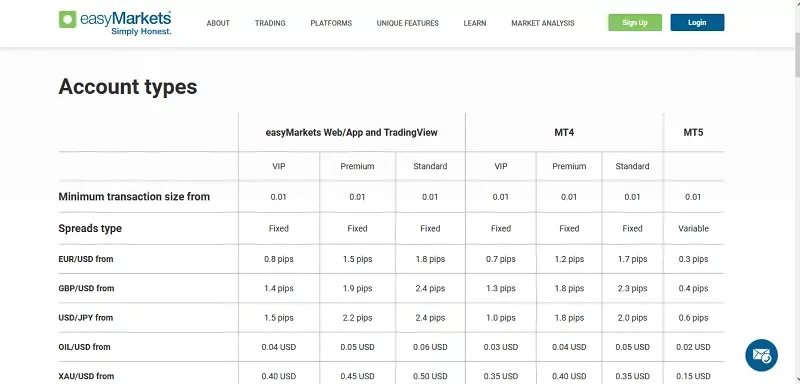Click the 'Variable' spreads type cell
Image resolution: width=800 pixels, height=384 pixels.
point(693,228)
